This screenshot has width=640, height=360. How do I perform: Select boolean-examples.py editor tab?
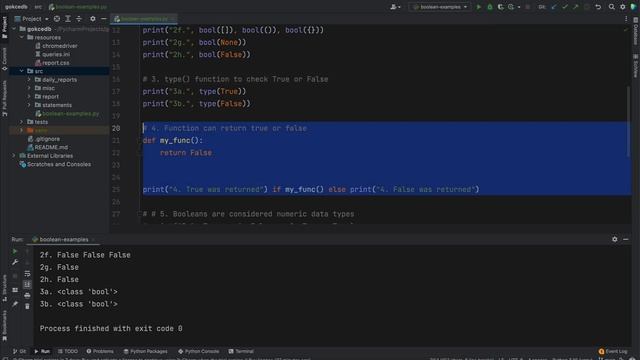point(144,19)
